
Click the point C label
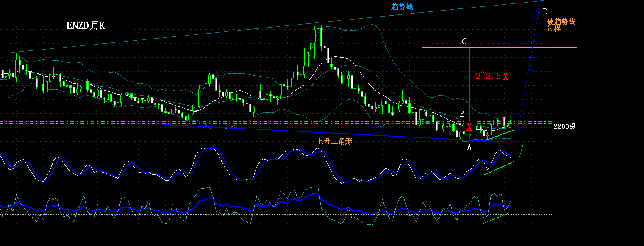click(464, 41)
